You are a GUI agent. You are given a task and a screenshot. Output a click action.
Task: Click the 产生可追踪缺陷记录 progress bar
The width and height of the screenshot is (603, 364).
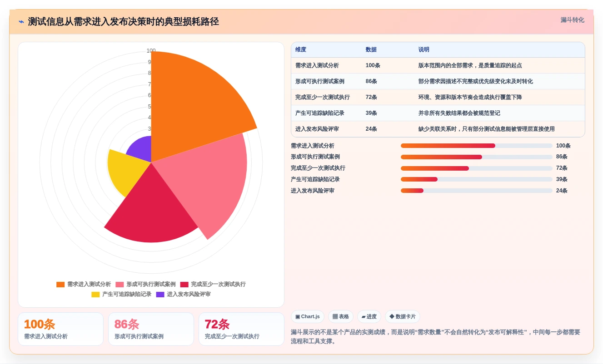pyautogui.click(x=477, y=179)
